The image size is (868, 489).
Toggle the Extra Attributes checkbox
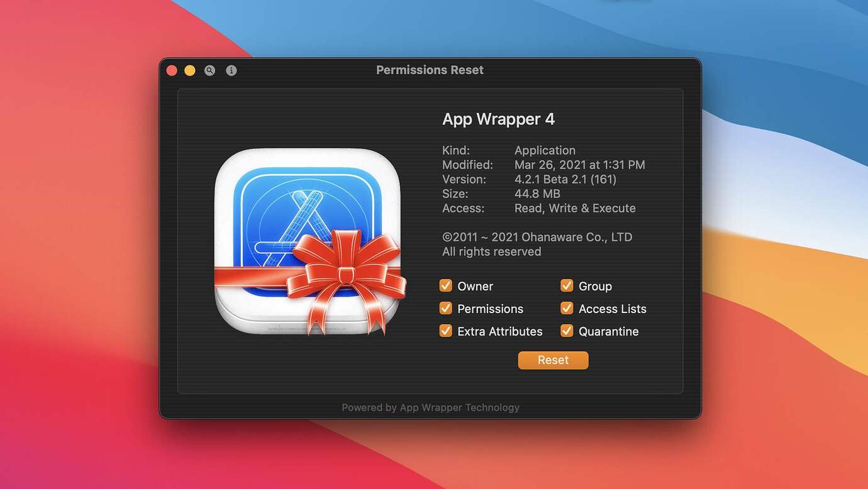[445, 331]
